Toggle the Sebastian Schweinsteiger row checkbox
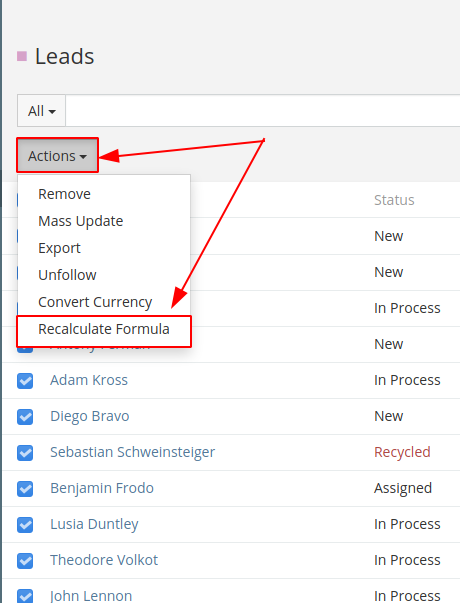Screen dimensions: 460x603 click(25, 453)
